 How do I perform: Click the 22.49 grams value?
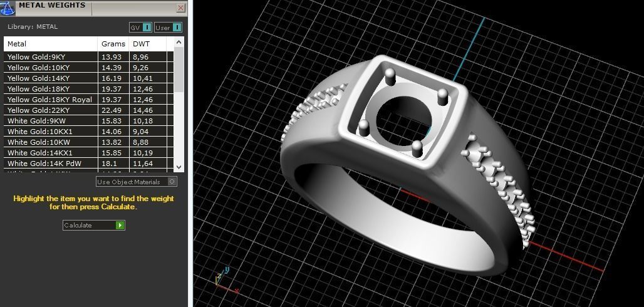click(110, 110)
